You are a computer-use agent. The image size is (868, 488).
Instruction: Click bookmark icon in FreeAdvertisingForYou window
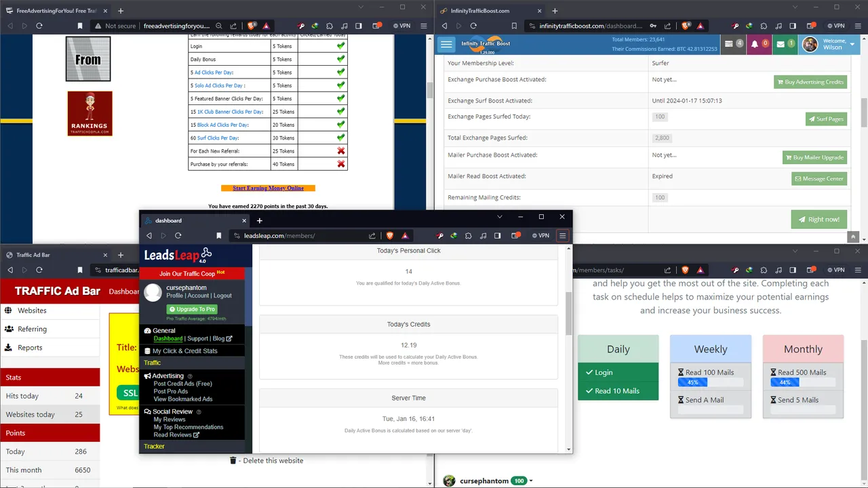(80, 26)
